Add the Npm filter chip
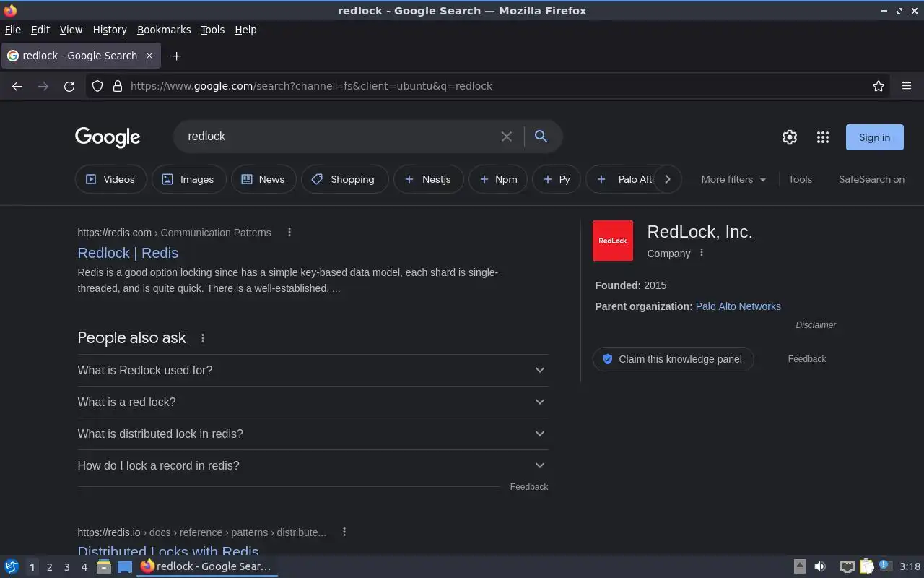The image size is (924, 578). tap(498, 179)
